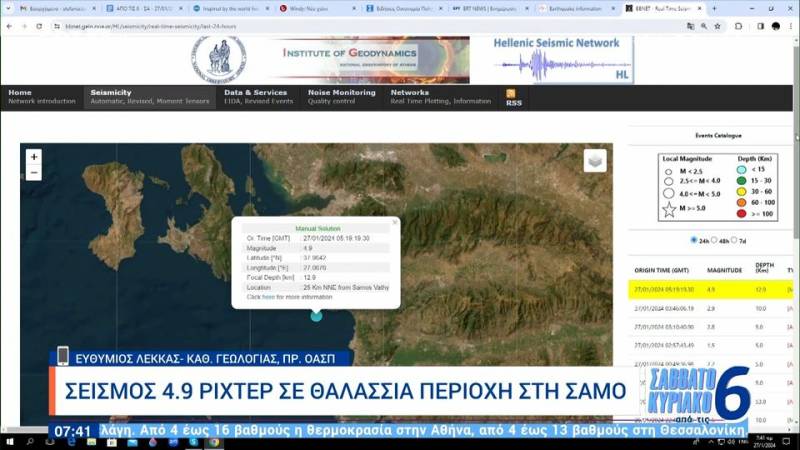The width and height of the screenshot is (800, 450).
Task: Close the Windy tab
Action: [x=354, y=9]
